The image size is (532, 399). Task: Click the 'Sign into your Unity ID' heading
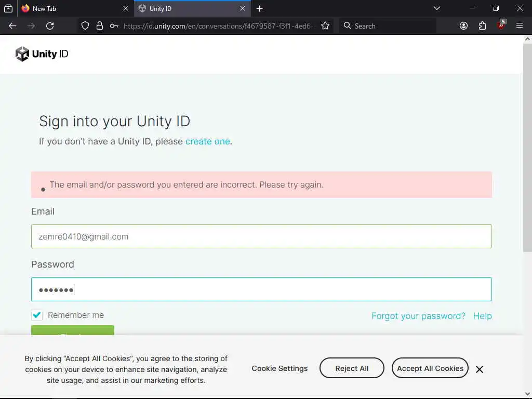pos(115,122)
